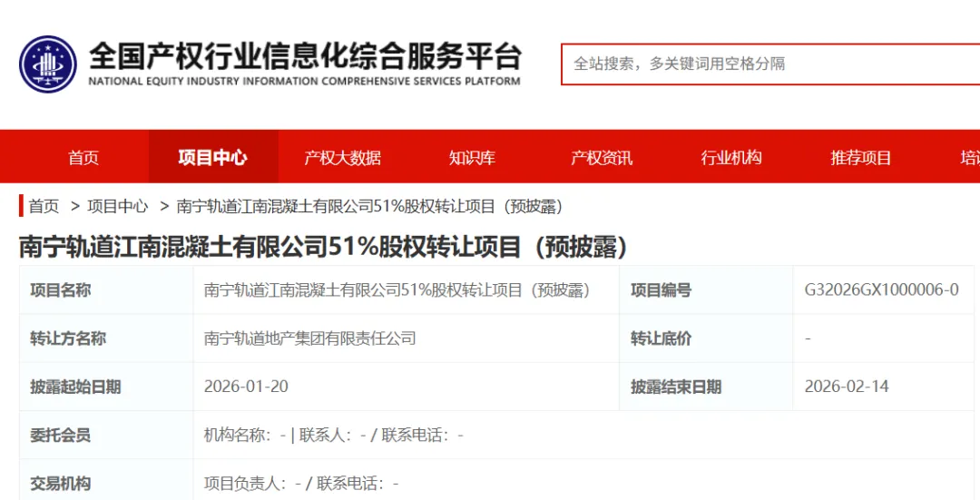Click the breadcrumb project title 南宁轨道江南混凝土…(预披露)

click(x=370, y=206)
